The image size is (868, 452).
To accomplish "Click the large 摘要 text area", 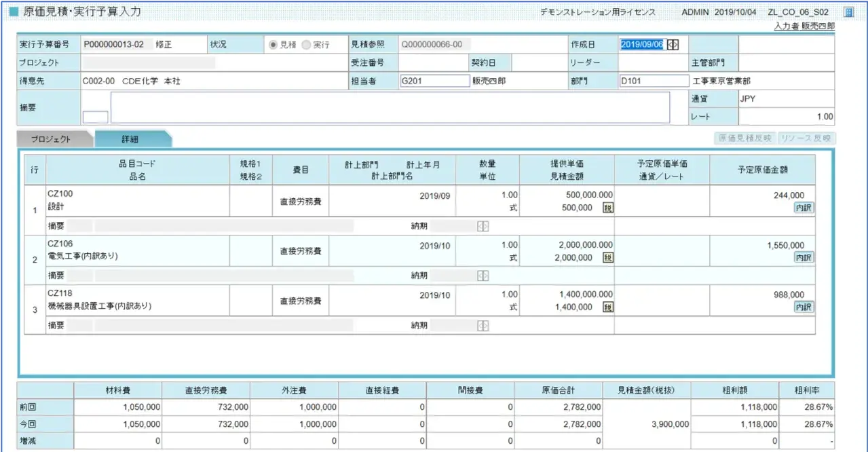I will coord(390,107).
